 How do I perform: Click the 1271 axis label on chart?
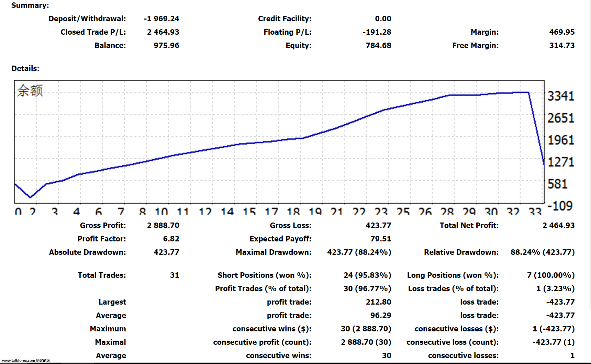[561, 162]
